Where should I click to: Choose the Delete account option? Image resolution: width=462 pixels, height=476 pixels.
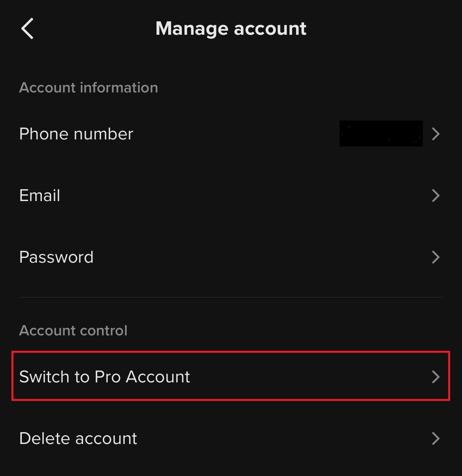78,438
